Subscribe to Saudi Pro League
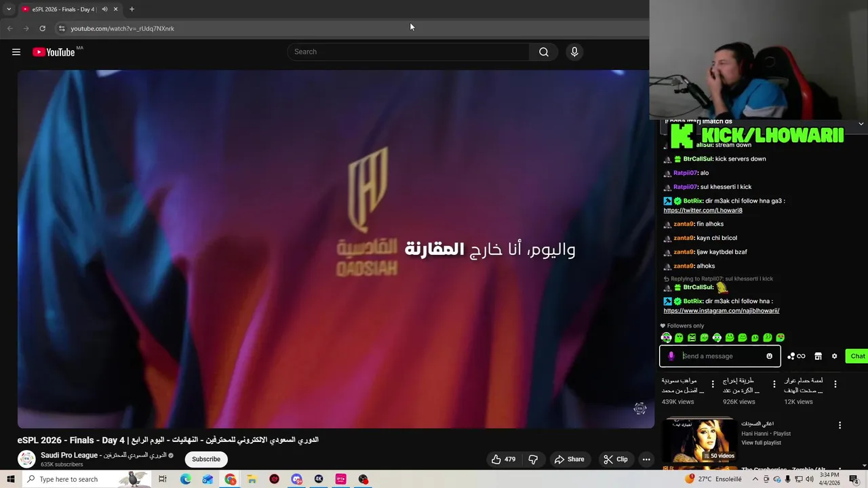The height and width of the screenshot is (488, 868). (206, 459)
